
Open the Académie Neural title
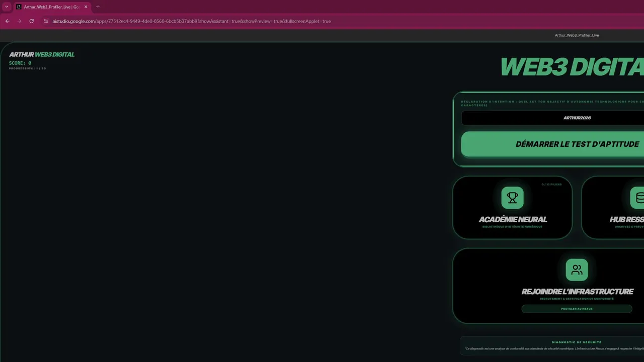click(x=513, y=220)
